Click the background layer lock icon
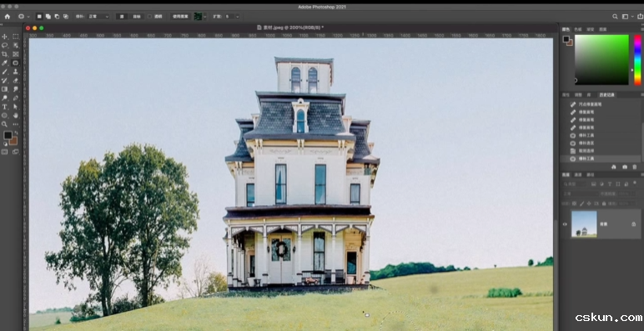This screenshot has height=331, width=644. [634, 224]
